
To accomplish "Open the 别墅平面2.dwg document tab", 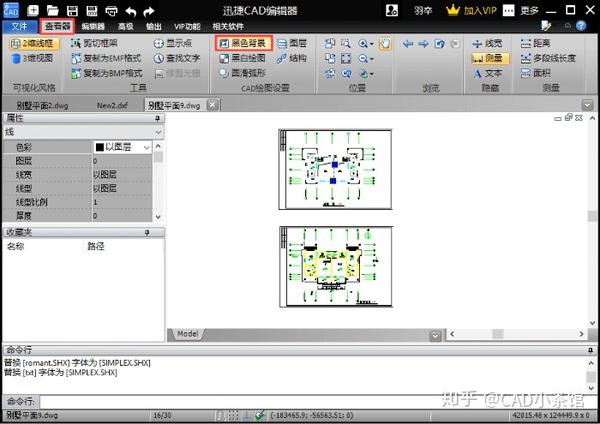I will point(42,105).
